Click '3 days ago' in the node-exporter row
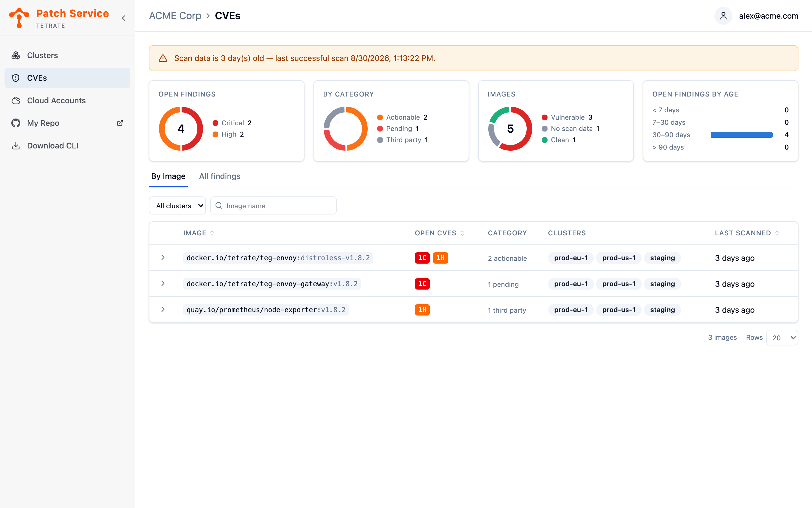Screen dimensions: 812x508 pos(735,310)
